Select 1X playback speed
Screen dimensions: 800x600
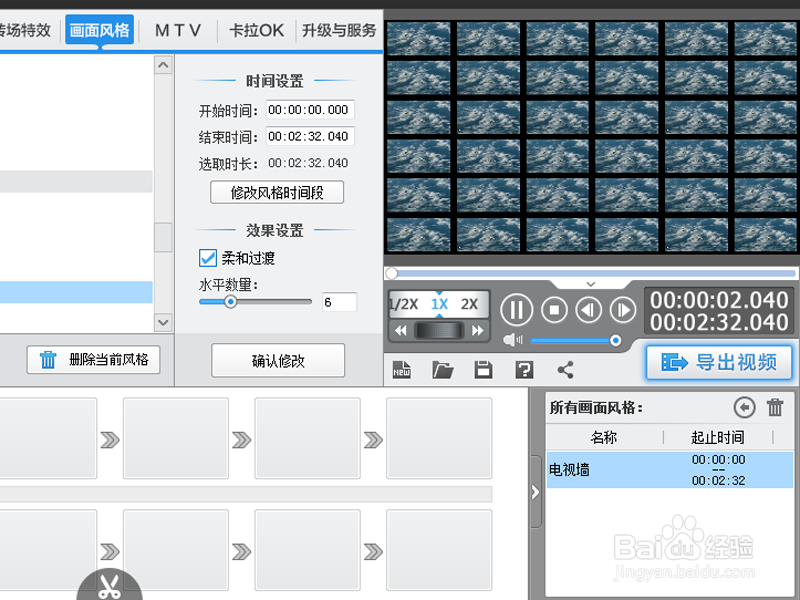(x=439, y=304)
